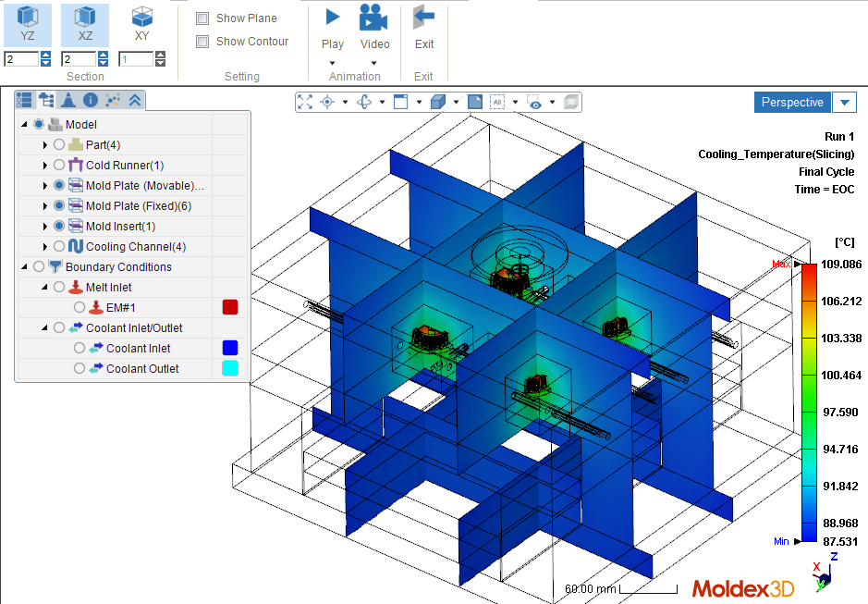This screenshot has height=604, width=868.
Task: Click the fit-to-window zoom icon
Action: pyautogui.click(x=305, y=102)
